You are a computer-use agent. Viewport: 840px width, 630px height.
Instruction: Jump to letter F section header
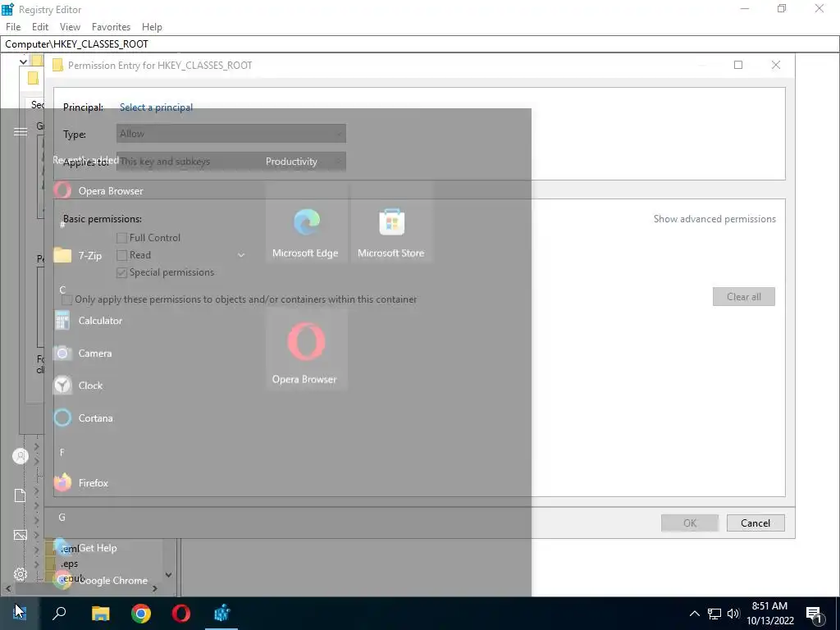tap(62, 453)
